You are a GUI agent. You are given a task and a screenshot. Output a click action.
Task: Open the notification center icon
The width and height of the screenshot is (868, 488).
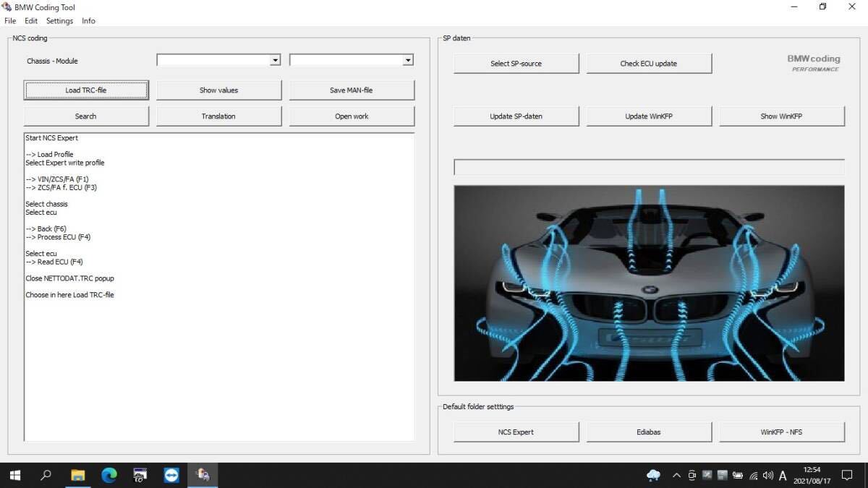(847, 475)
